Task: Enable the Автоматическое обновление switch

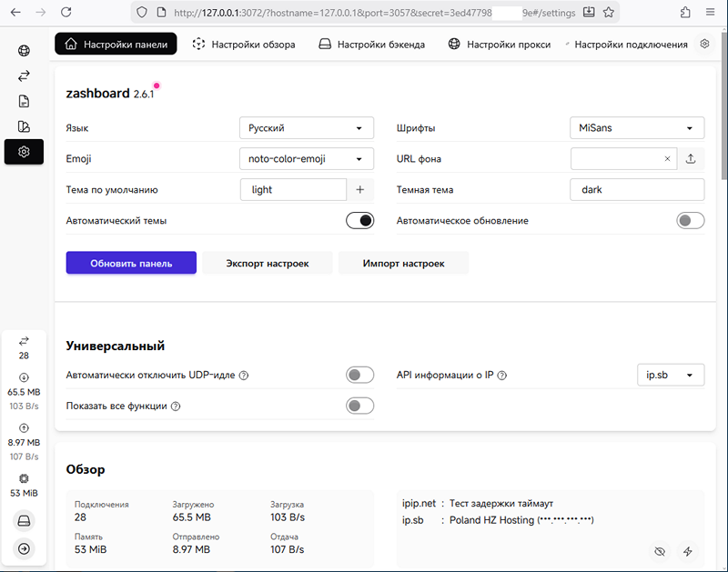Action: click(691, 221)
